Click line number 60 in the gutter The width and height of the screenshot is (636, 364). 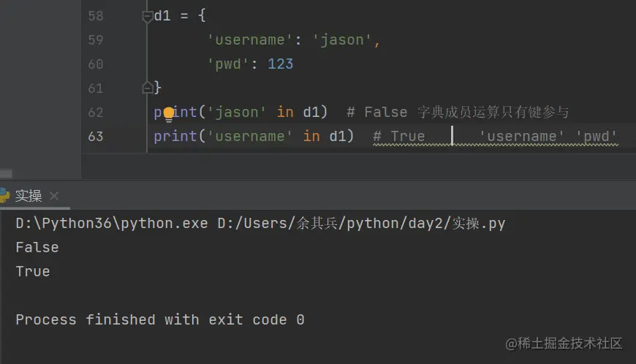96,64
